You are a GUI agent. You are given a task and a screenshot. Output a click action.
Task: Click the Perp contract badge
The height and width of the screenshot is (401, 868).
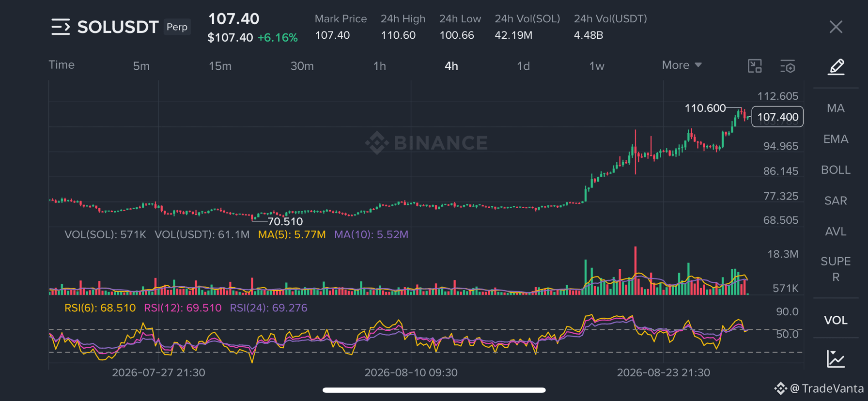click(x=177, y=27)
